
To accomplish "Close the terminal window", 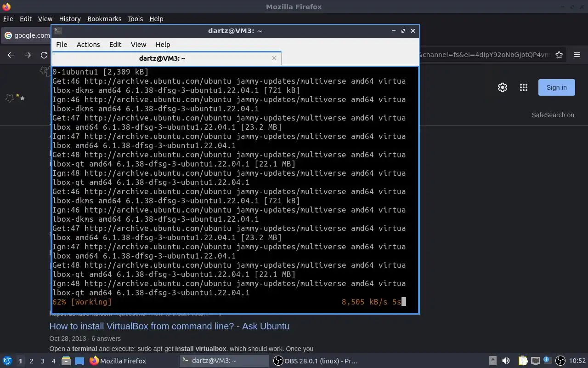I will pos(413,31).
